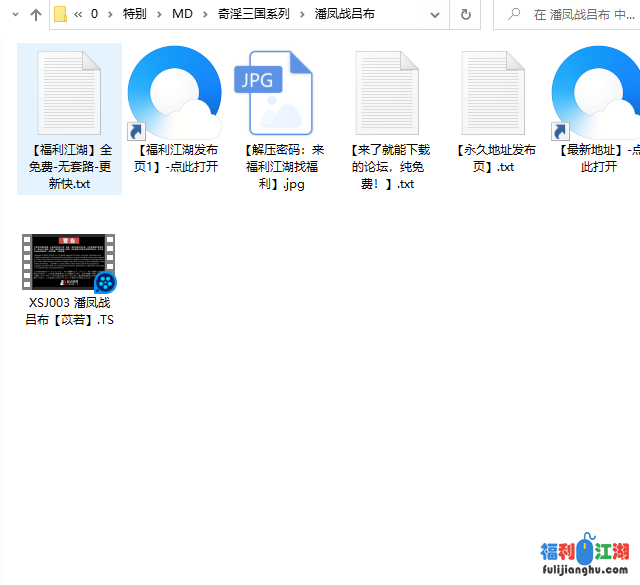Refresh the current folder view
Image resolution: width=640 pixels, height=585 pixels.
pos(466,15)
